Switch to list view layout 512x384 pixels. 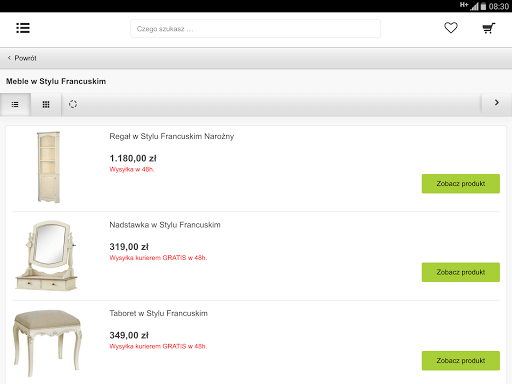click(15, 105)
